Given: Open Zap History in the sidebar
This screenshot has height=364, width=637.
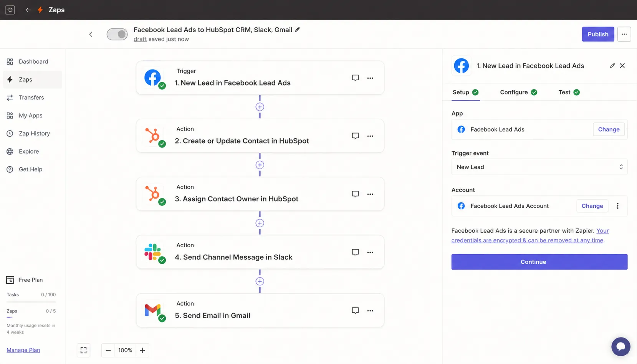Looking at the screenshot, I should point(32,133).
